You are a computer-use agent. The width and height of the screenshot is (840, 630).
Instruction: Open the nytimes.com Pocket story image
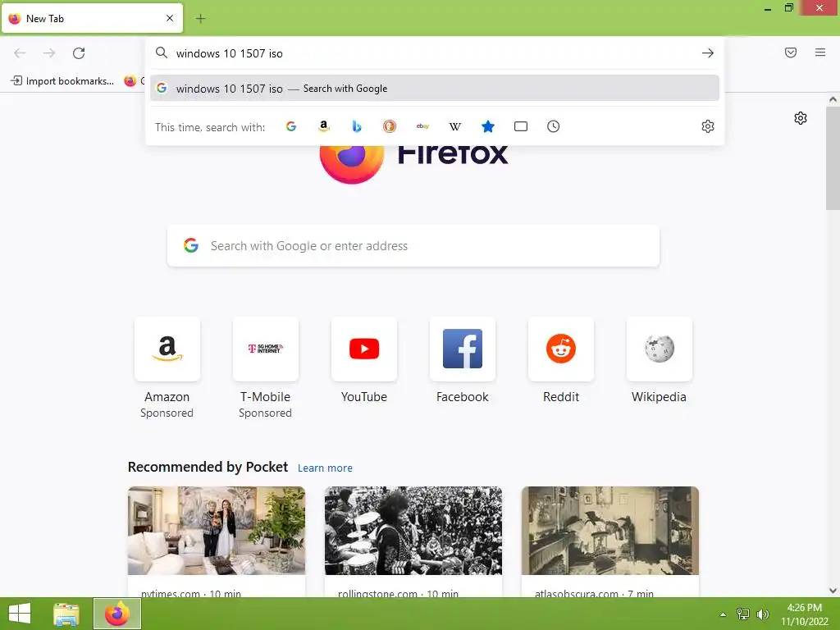(x=217, y=531)
